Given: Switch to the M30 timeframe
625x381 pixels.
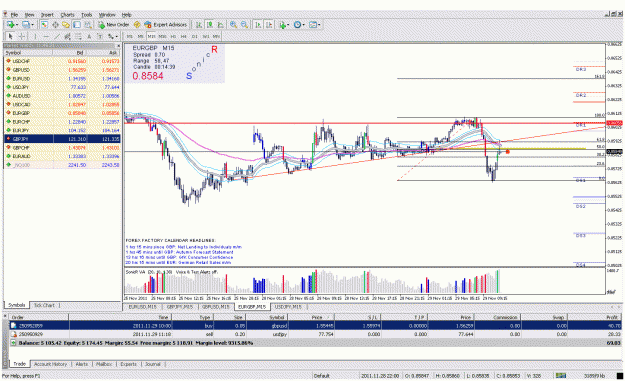Looking at the screenshot, I should click(162, 36).
